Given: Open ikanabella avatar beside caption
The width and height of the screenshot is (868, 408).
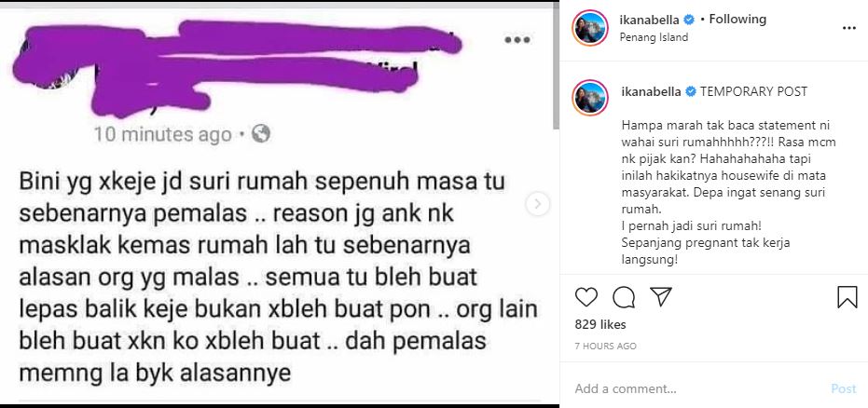Looking at the screenshot, I should (590, 97).
